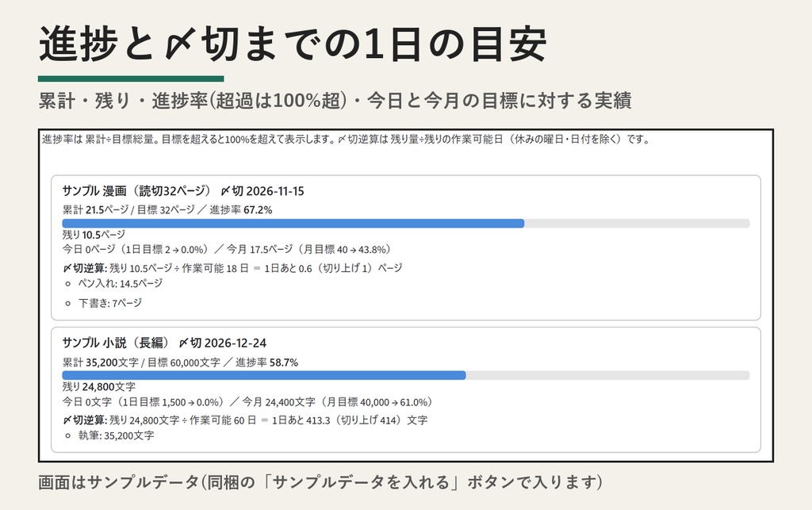This screenshot has height=510, width=812.
Task: Click the 残り 10.5ページ label
Action: 94,235
